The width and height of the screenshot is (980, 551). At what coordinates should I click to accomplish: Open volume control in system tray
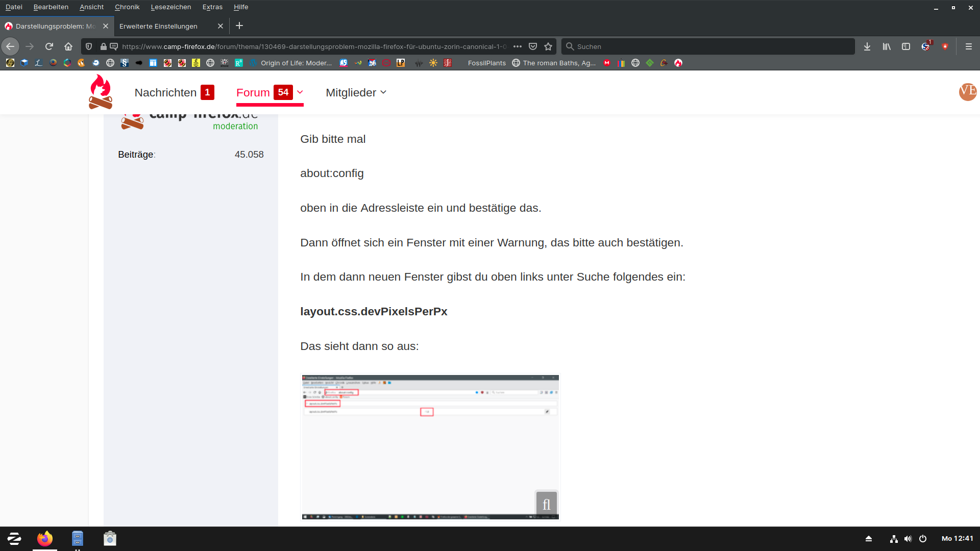click(x=908, y=539)
